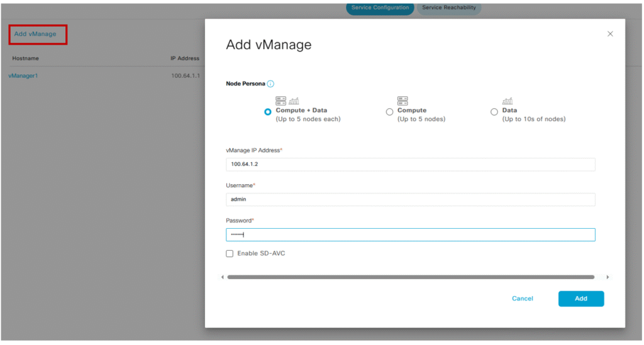Open the Service Reachability tab
The height and width of the screenshot is (345, 644).
[x=448, y=8]
